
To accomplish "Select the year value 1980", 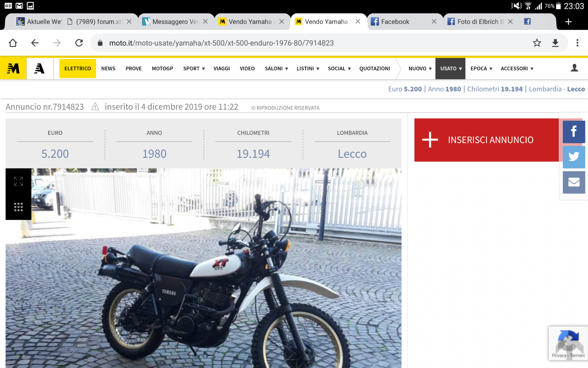I will tap(154, 154).
